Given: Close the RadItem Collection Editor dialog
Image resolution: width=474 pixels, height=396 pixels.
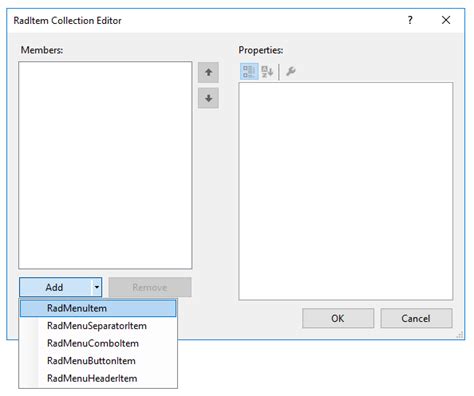Looking at the screenshot, I should click(446, 20).
